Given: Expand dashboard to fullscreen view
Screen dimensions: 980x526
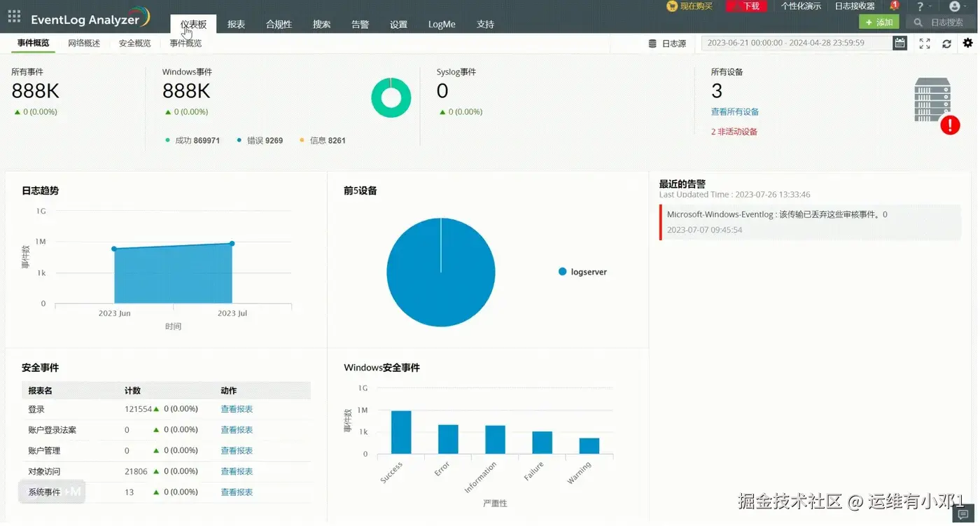Looking at the screenshot, I should [924, 43].
